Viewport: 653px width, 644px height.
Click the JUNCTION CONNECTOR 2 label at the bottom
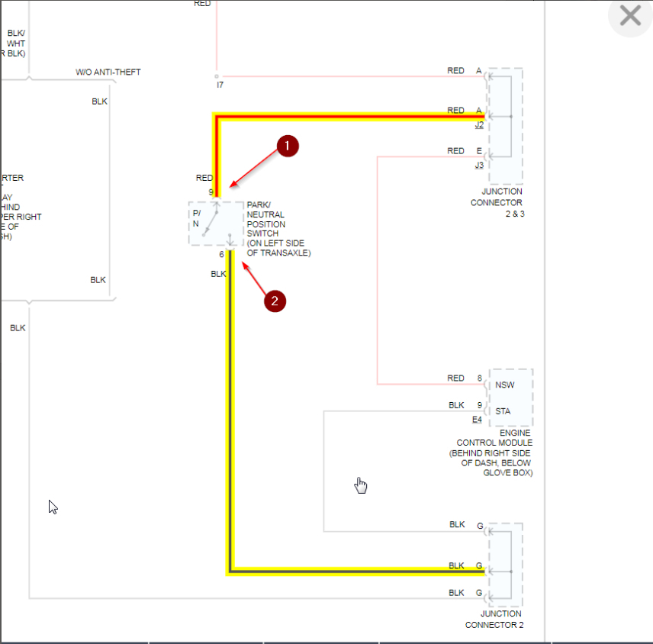[494, 619]
